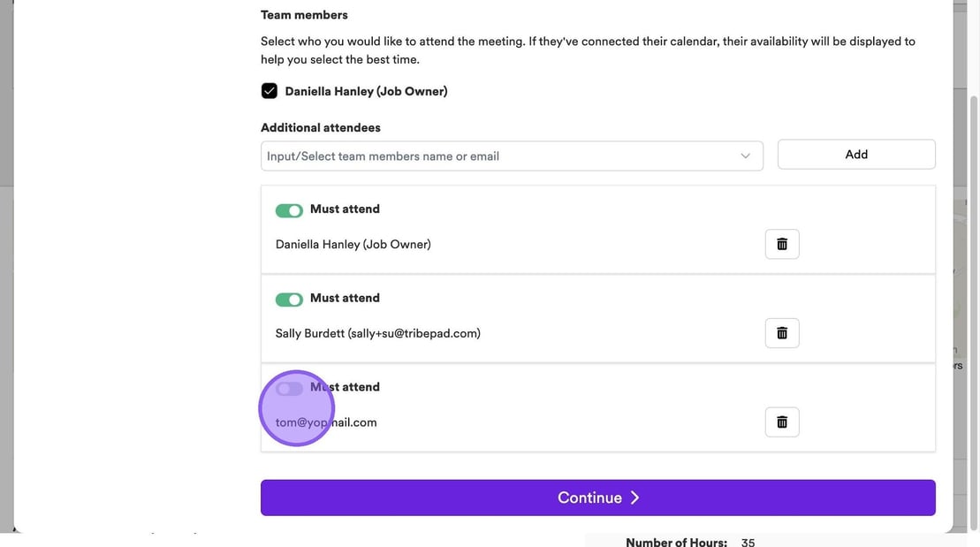Click the page's vertical scrollbar
Screen dimensions: 980x547
click(x=974, y=265)
